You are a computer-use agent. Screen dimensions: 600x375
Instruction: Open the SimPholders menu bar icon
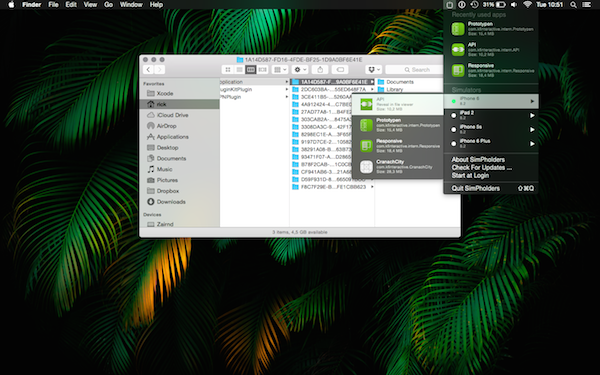(449, 5)
